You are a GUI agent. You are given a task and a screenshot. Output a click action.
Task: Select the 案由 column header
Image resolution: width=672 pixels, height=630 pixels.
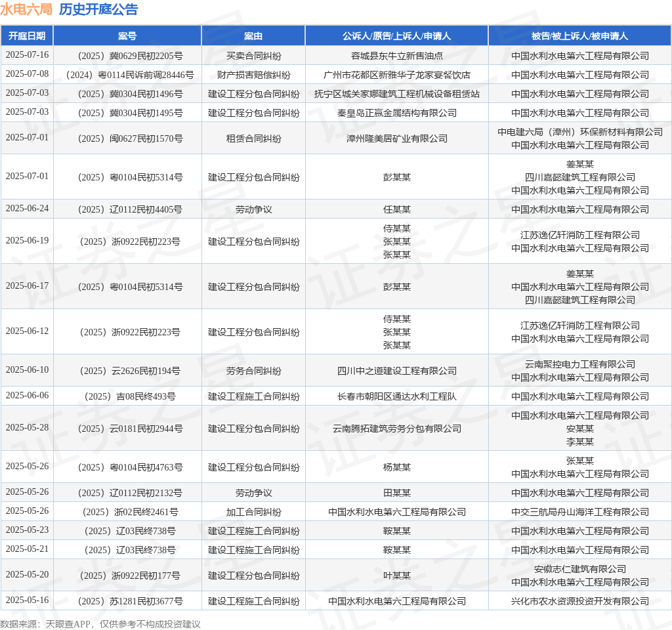point(253,36)
